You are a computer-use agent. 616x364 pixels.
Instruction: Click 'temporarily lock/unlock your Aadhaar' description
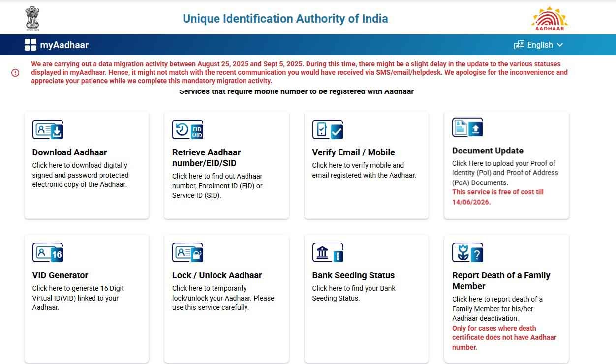[223, 298]
